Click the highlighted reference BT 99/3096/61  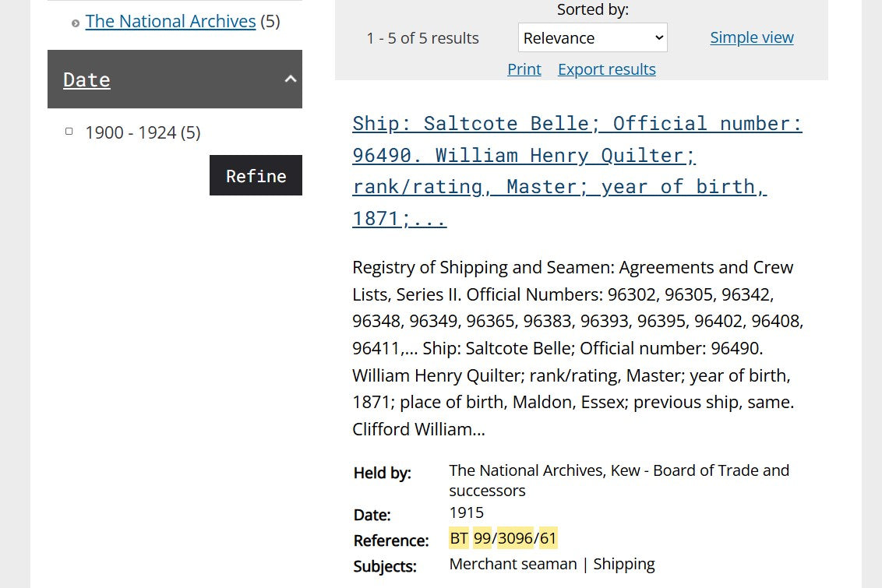(503, 538)
